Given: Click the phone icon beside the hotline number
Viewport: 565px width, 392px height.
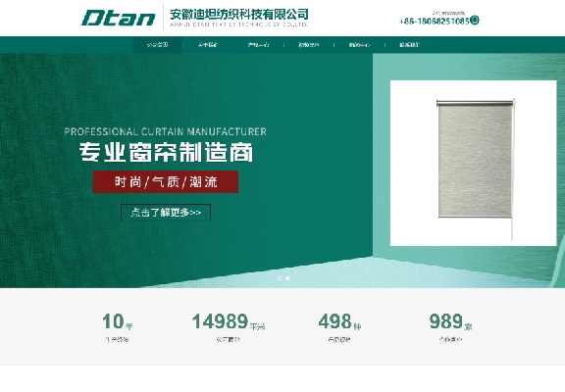Looking at the screenshot, I should (x=475, y=21).
